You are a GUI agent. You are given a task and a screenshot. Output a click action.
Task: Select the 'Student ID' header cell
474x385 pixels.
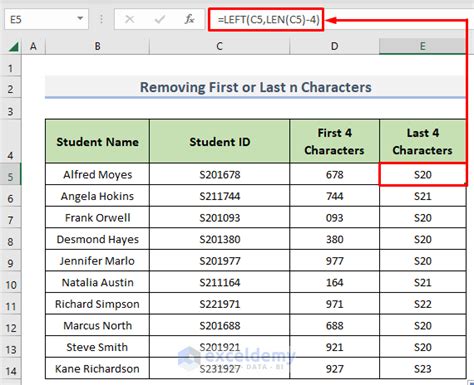tap(220, 142)
